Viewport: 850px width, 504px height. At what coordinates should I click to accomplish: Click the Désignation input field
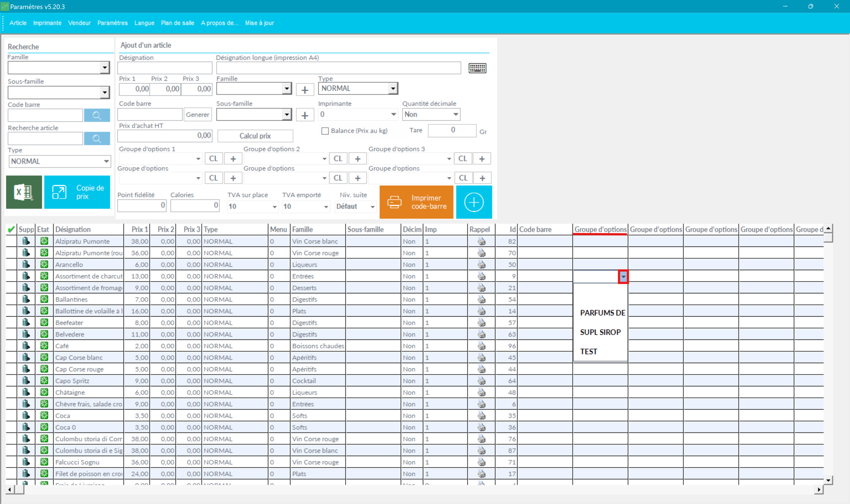(165, 68)
